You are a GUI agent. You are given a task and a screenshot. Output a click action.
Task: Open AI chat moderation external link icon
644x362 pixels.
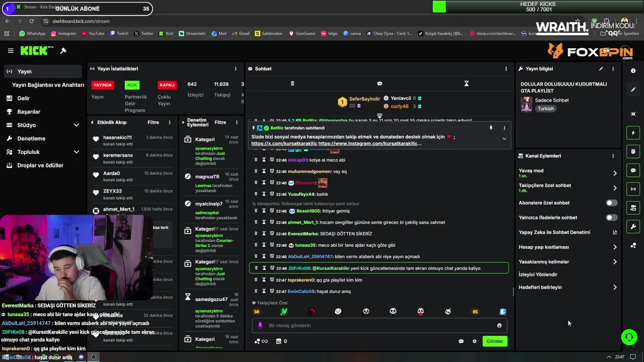615,232
